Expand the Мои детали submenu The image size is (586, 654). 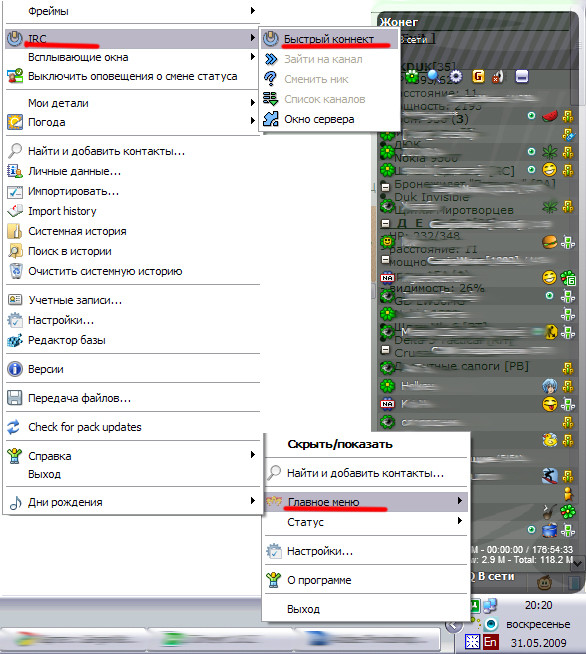coord(133,103)
